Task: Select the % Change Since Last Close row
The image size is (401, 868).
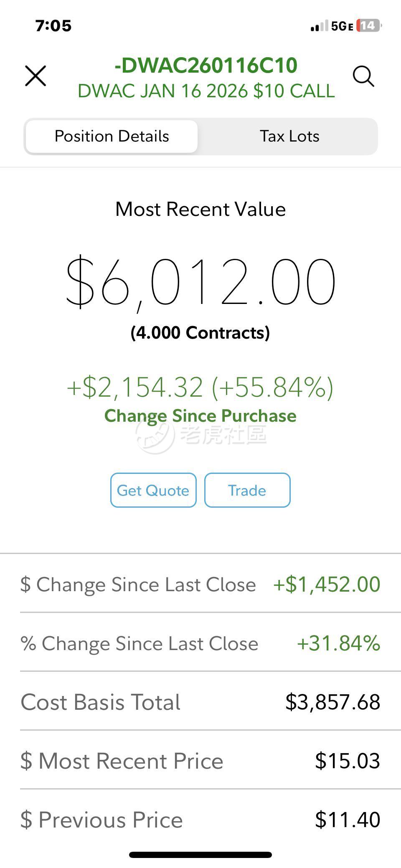Action: click(200, 643)
